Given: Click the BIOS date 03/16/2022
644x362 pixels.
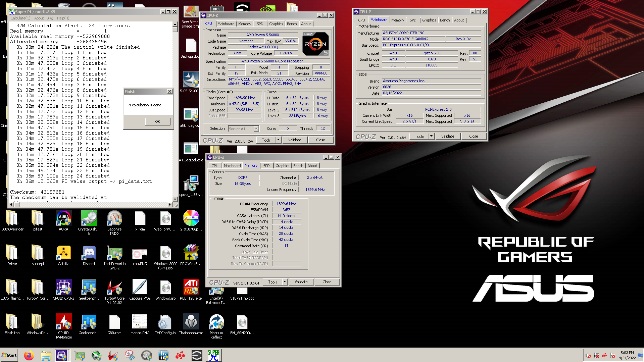Looking at the screenshot, I should click(x=431, y=93).
